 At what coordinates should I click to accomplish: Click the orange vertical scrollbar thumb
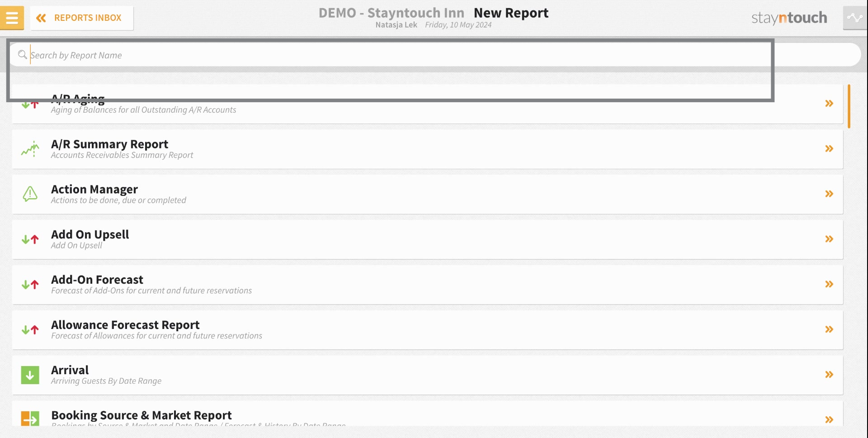pos(849,106)
